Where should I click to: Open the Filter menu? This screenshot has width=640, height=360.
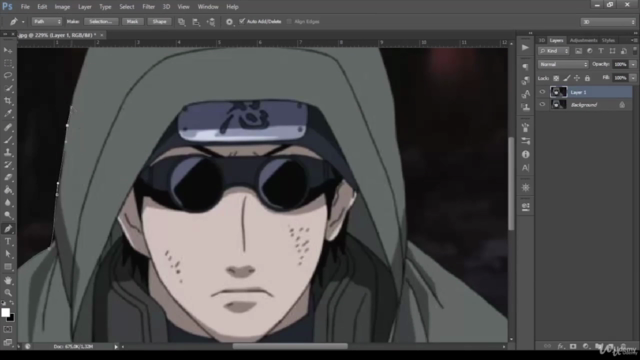148,7
